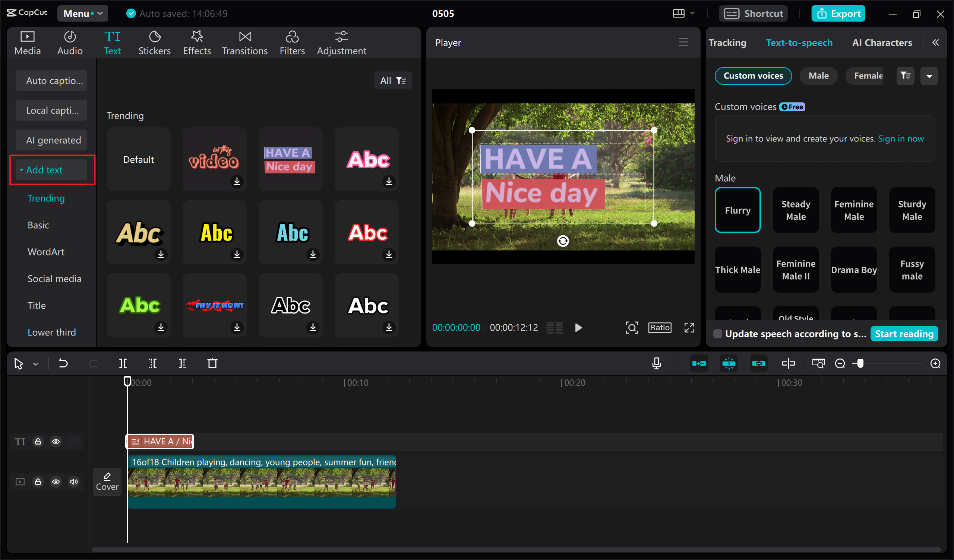
Task: Click the fullscreen icon in the player
Action: (689, 328)
